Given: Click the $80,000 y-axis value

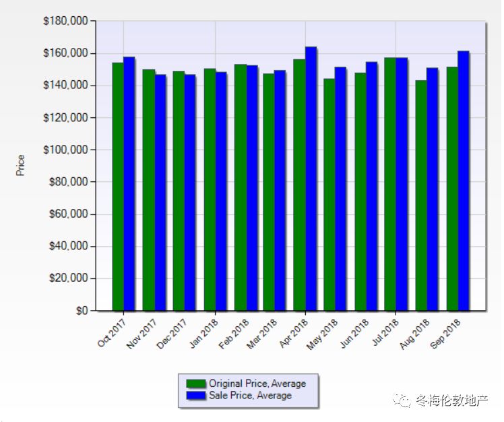Looking at the screenshot, I should pos(69,182).
